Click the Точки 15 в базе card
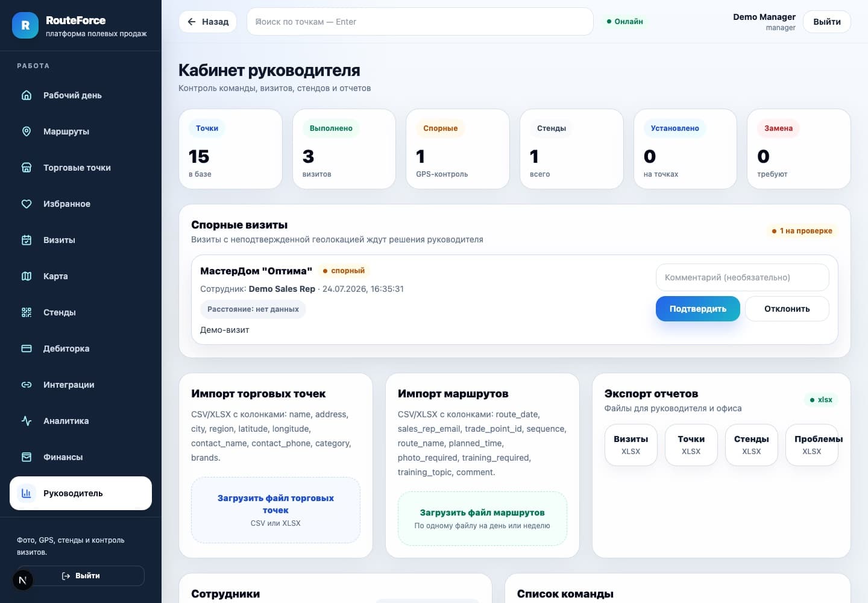868x603 pixels. click(x=231, y=149)
